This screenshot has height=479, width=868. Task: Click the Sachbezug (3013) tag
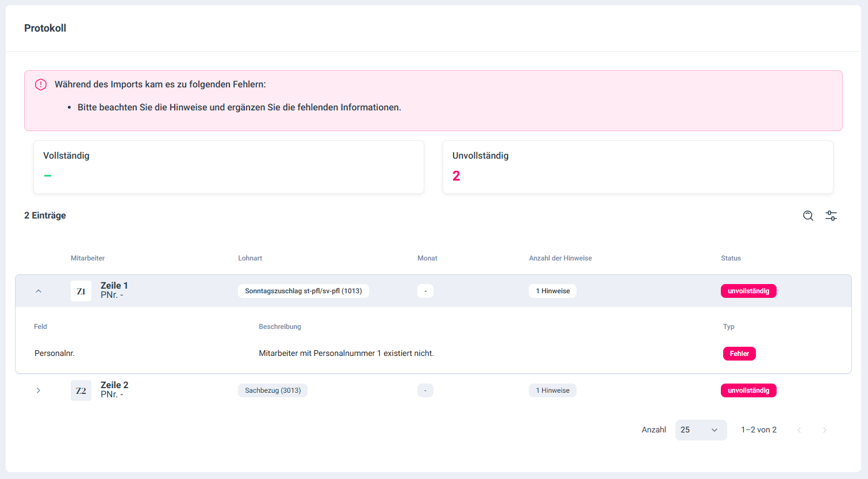(272, 390)
